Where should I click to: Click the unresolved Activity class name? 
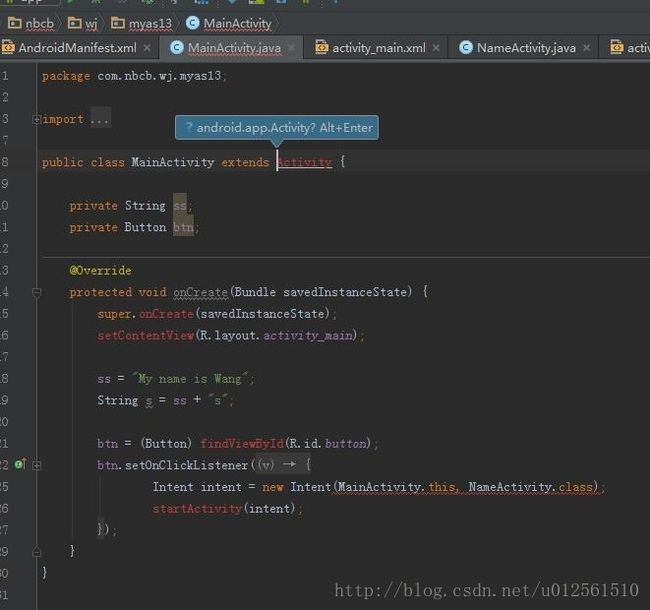[x=305, y=162]
